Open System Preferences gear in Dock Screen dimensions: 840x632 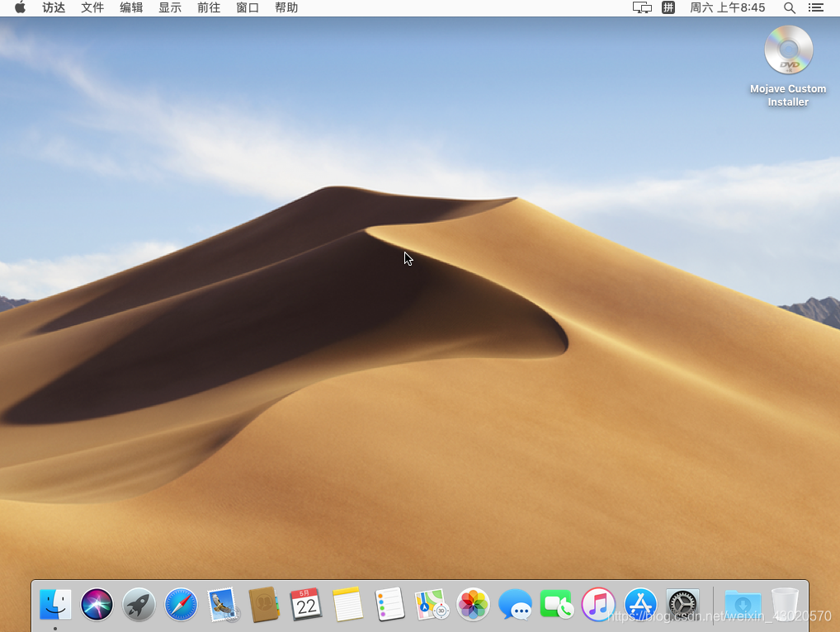(682, 605)
